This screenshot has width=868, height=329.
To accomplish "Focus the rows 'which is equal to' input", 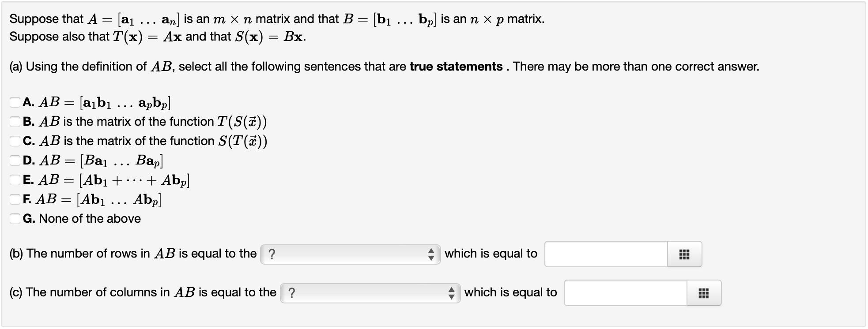I will (606, 254).
